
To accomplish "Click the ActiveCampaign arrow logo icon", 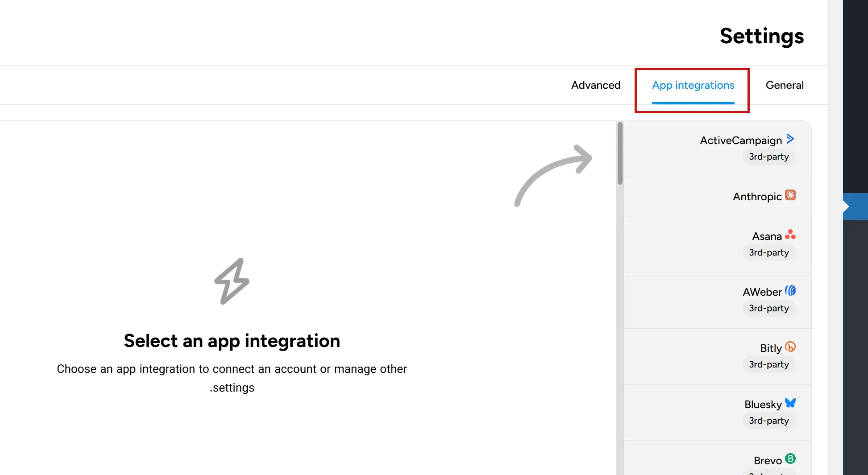I will [790, 139].
